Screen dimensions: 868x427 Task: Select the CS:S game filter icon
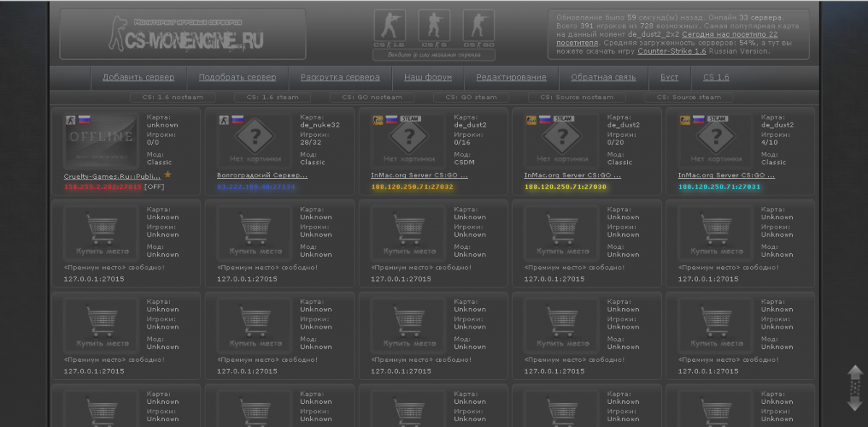434,29
